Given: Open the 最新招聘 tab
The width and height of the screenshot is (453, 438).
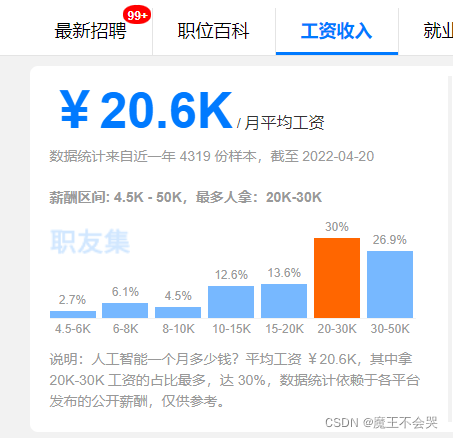Looking at the screenshot, I should tap(90, 31).
